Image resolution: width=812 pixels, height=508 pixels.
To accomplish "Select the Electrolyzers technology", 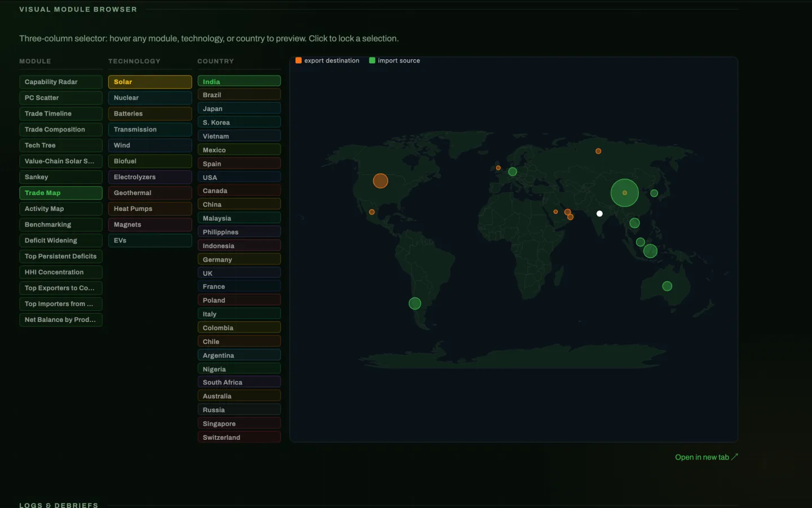I will point(150,177).
